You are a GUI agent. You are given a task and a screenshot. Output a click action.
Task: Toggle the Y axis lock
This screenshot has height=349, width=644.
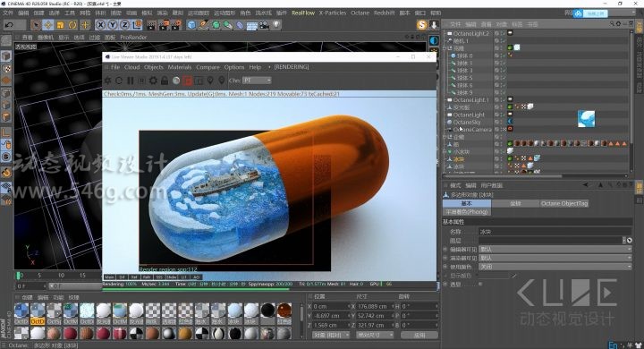(113, 25)
